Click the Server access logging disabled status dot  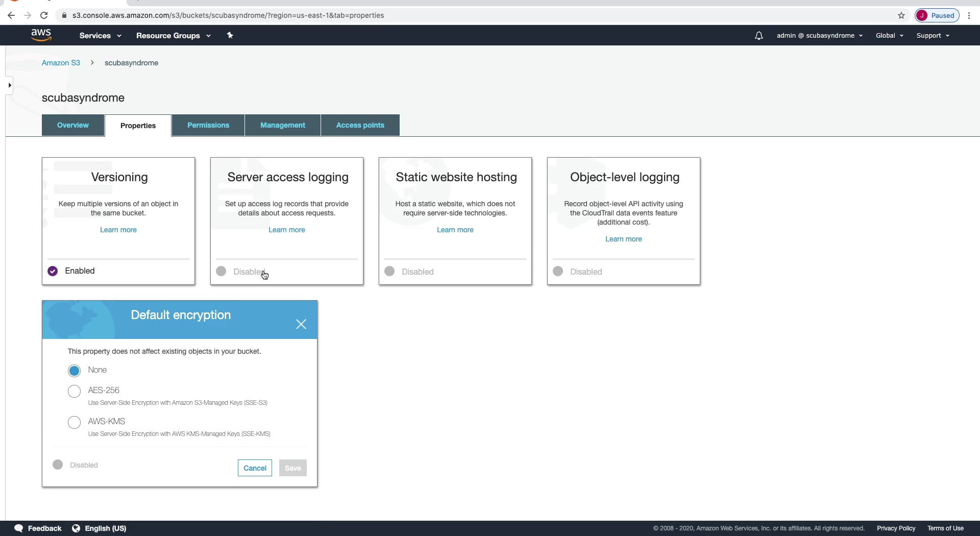[x=221, y=271]
